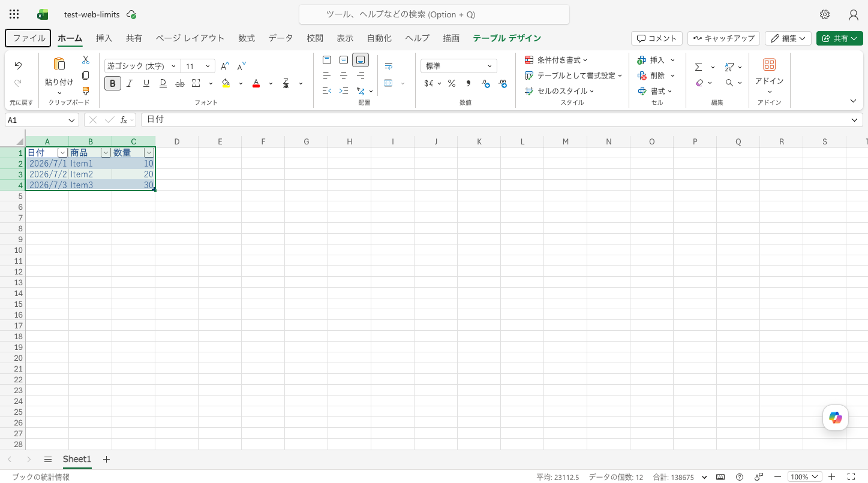The image size is (868, 483).
Task: Toggle Bold formatting
Action: point(113,83)
